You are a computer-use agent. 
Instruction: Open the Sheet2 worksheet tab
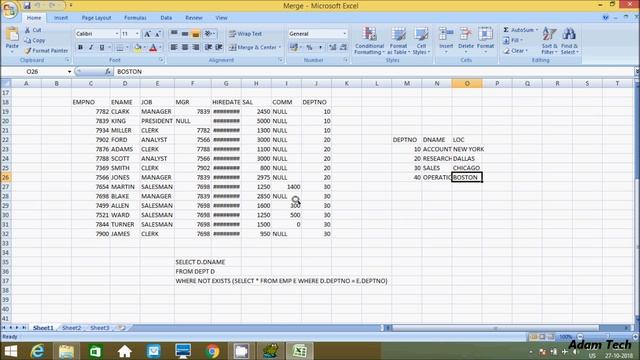pos(71,328)
